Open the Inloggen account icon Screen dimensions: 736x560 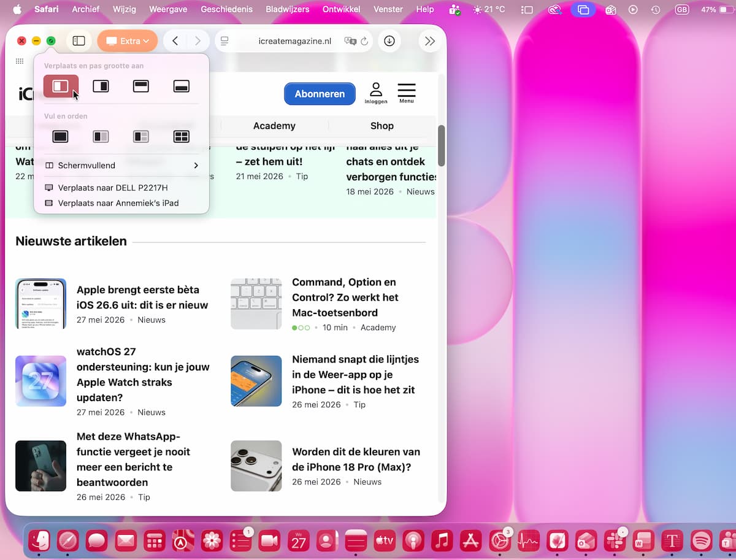pyautogui.click(x=375, y=93)
